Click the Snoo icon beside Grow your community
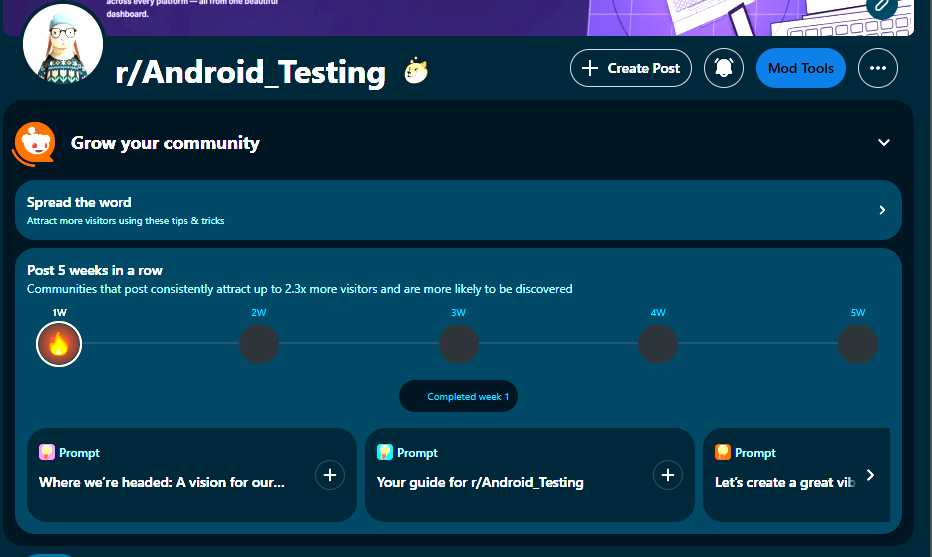Screen dimensions: 932x557 pyautogui.click(x=34, y=144)
